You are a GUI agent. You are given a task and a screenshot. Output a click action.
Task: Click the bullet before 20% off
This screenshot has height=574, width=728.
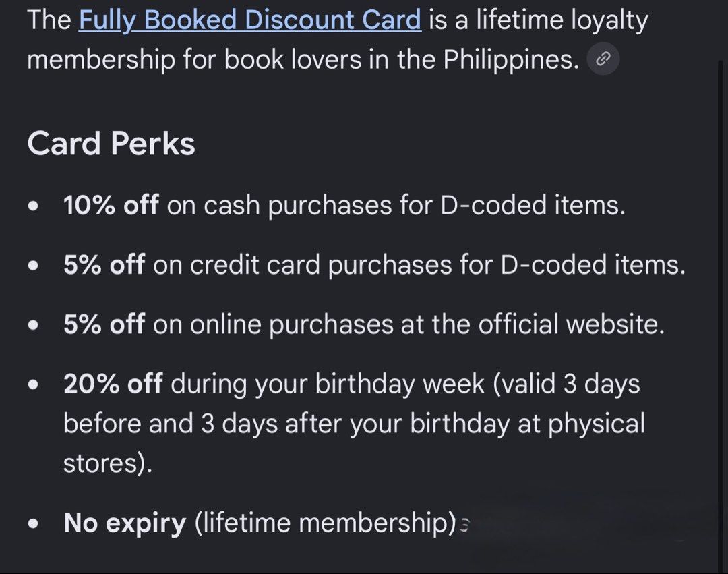coord(33,385)
